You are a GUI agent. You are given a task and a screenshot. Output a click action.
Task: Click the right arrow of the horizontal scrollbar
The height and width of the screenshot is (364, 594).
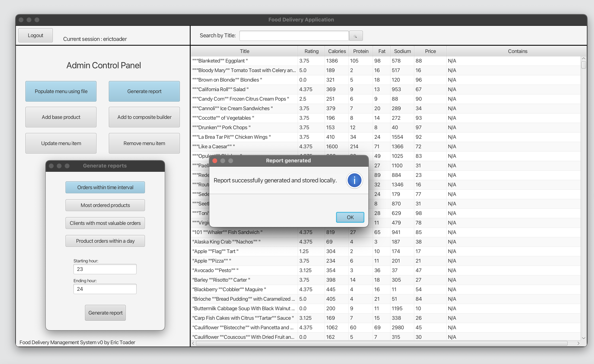coord(578,343)
